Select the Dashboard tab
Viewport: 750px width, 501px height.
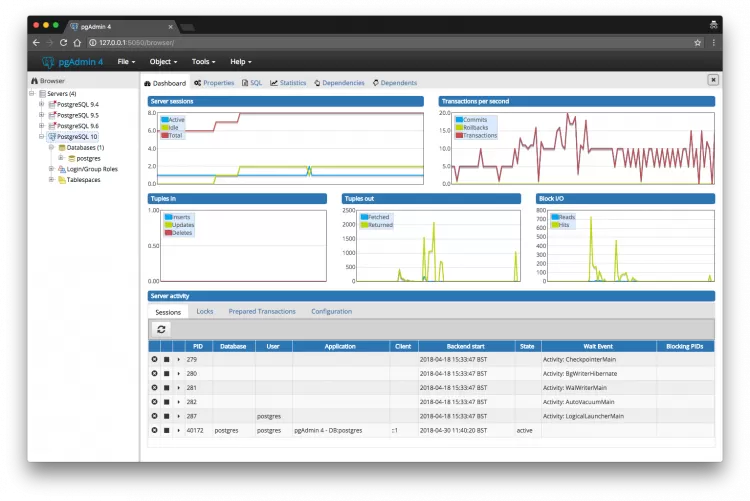(x=165, y=83)
